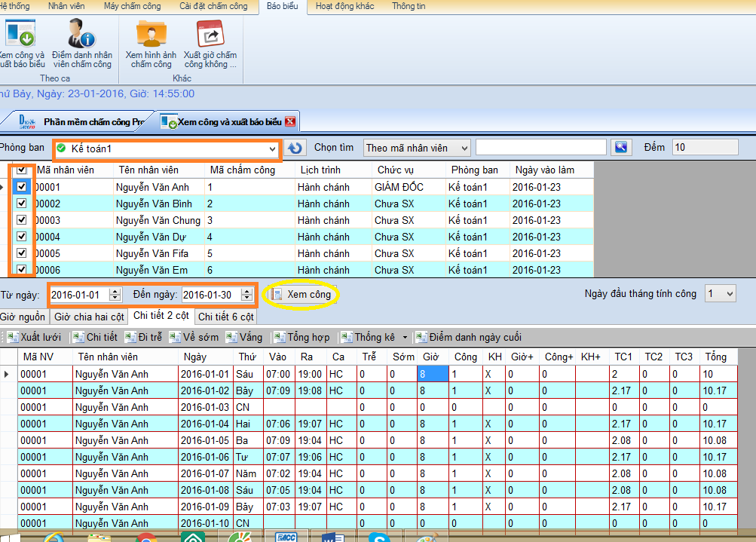Click the empty search text field
This screenshot has height=542, width=756.
coord(541,147)
